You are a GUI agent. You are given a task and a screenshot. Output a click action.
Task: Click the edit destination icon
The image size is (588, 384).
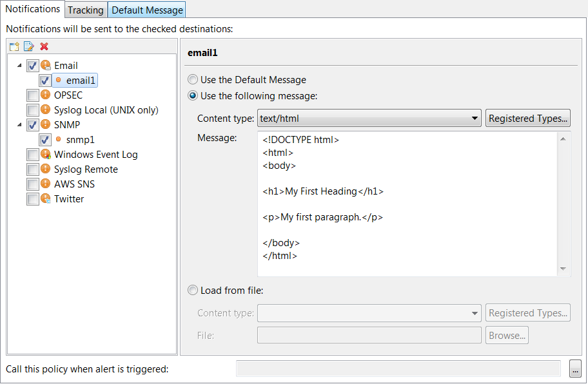pyautogui.click(x=29, y=46)
